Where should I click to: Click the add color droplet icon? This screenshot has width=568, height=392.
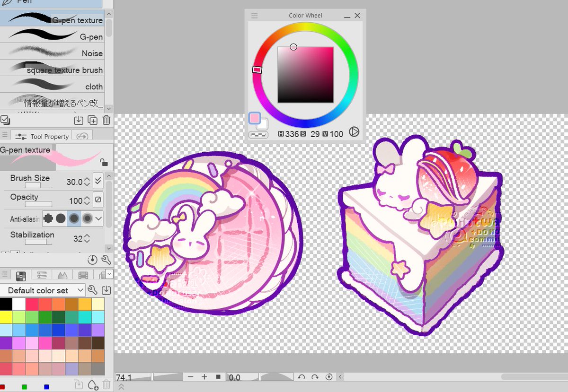tap(93, 385)
